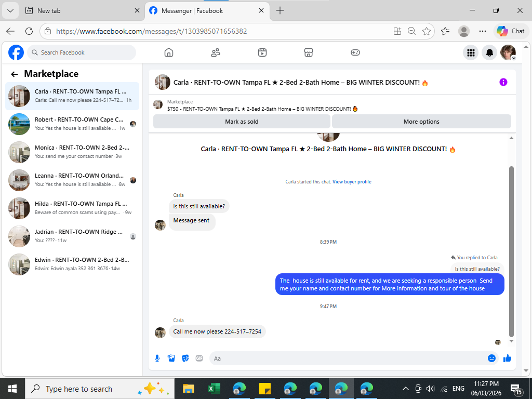This screenshot has width=532, height=399.
Task: Open Excel from the taskbar
Action: [214, 389]
